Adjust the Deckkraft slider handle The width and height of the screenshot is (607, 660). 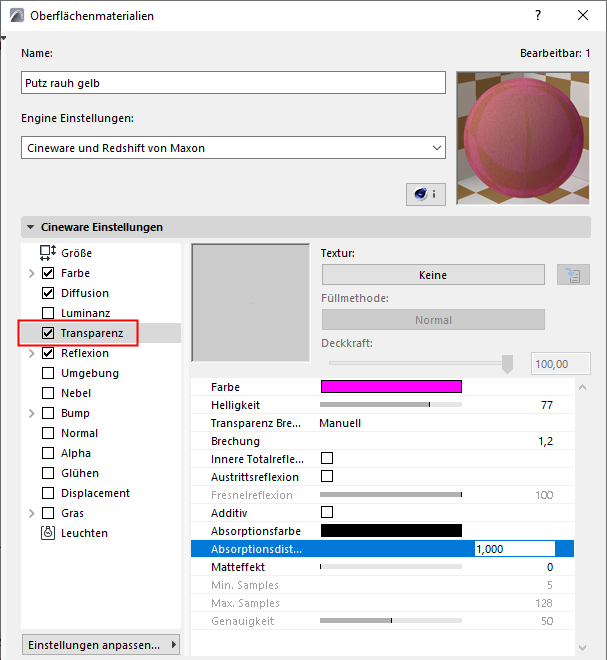point(507,363)
